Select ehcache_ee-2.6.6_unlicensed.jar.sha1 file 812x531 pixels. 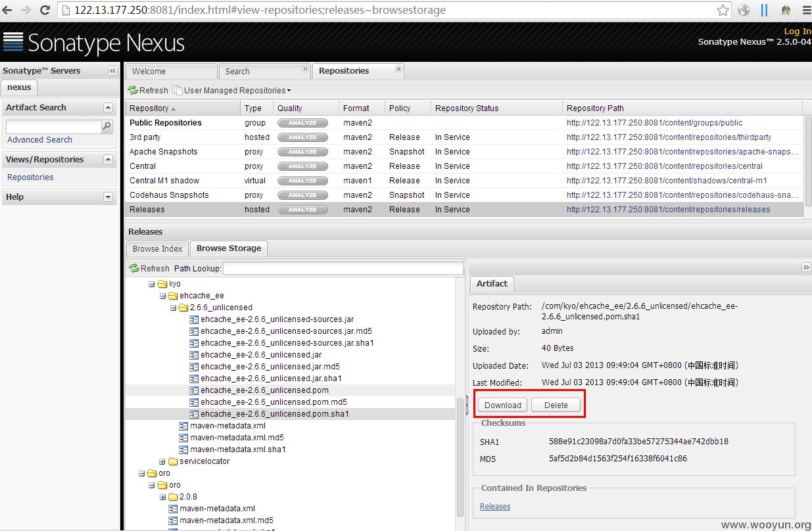coord(272,379)
